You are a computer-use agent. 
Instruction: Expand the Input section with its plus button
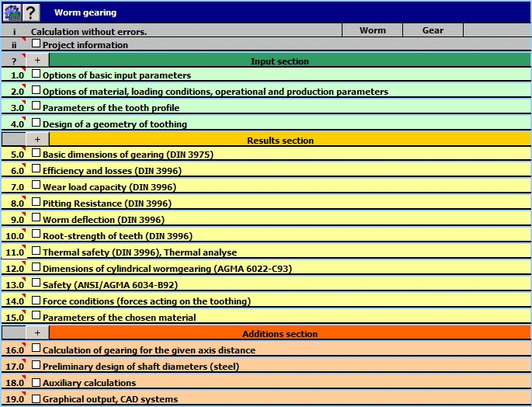coord(37,61)
